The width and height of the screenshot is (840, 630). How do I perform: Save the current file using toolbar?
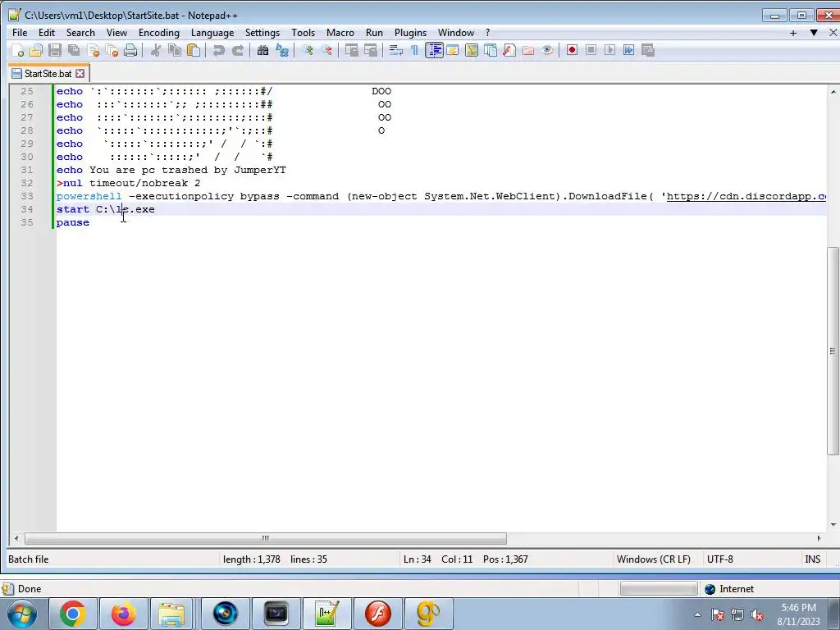(55, 50)
